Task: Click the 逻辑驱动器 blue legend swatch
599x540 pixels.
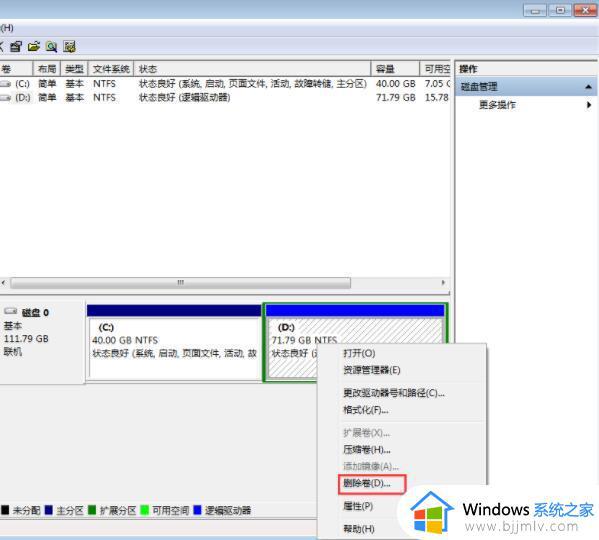Action: pos(197,510)
